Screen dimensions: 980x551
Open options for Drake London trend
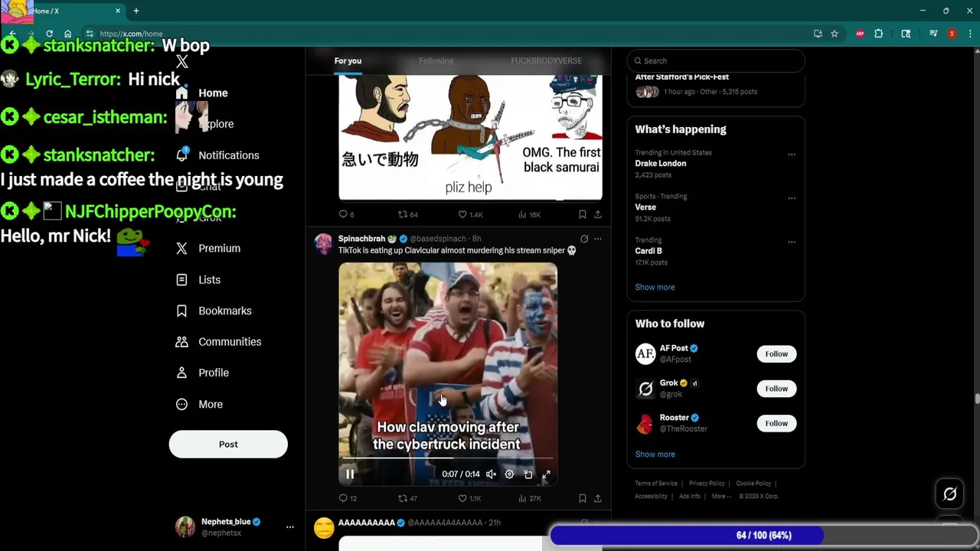pyautogui.click(x=792, y=155)
